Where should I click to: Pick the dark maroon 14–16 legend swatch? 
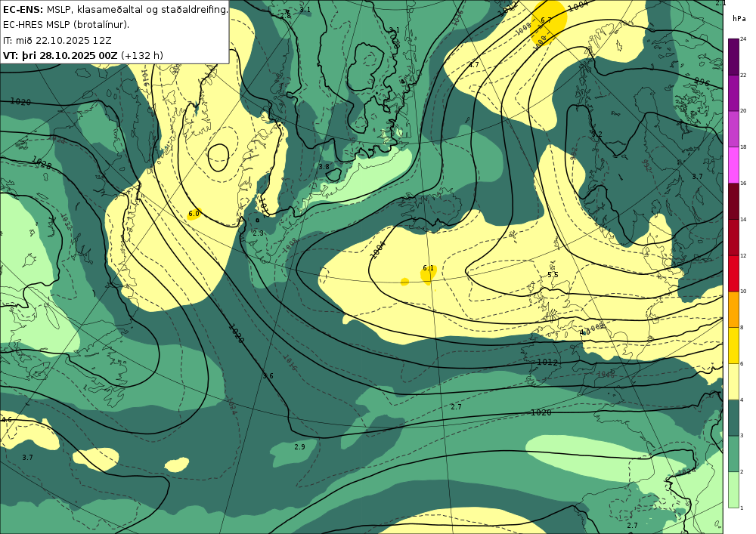[x=733, y=201]
